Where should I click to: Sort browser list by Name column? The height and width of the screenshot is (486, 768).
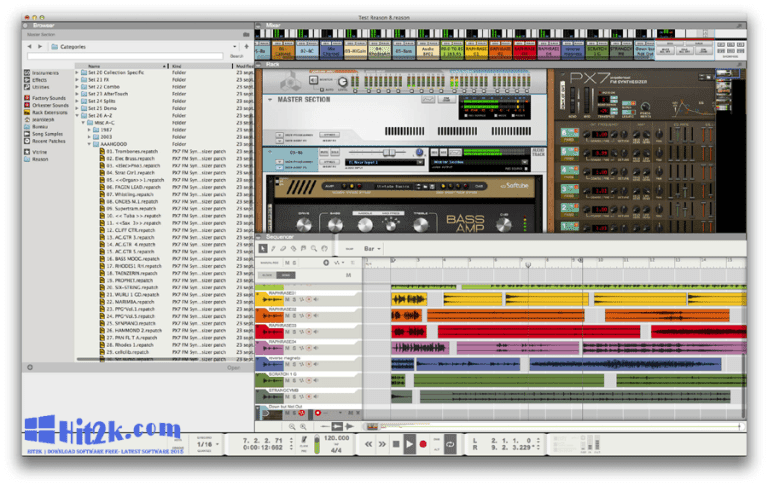pyautogui.click(x=121, y=66)
